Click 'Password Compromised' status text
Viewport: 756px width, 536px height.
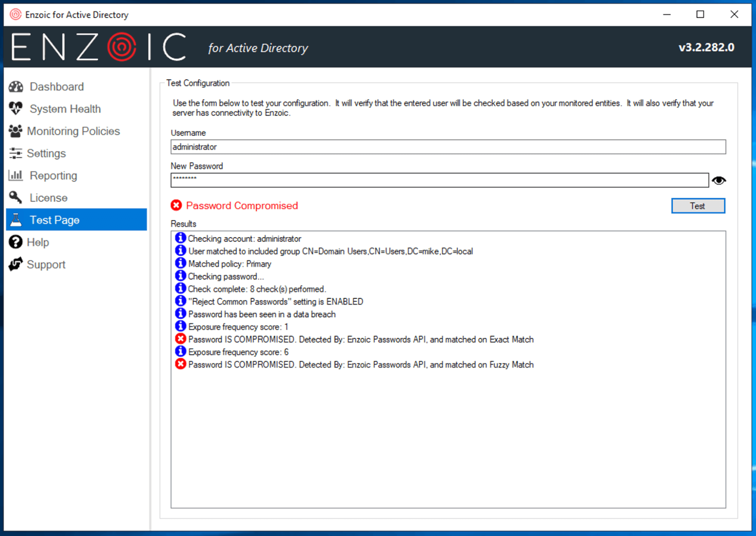pos(242,205)
